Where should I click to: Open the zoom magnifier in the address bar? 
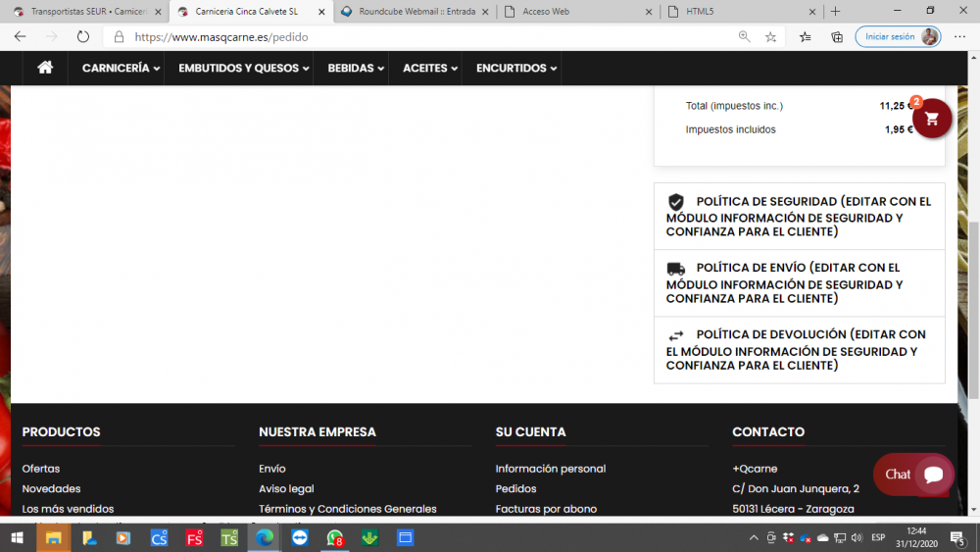(744, 37)
